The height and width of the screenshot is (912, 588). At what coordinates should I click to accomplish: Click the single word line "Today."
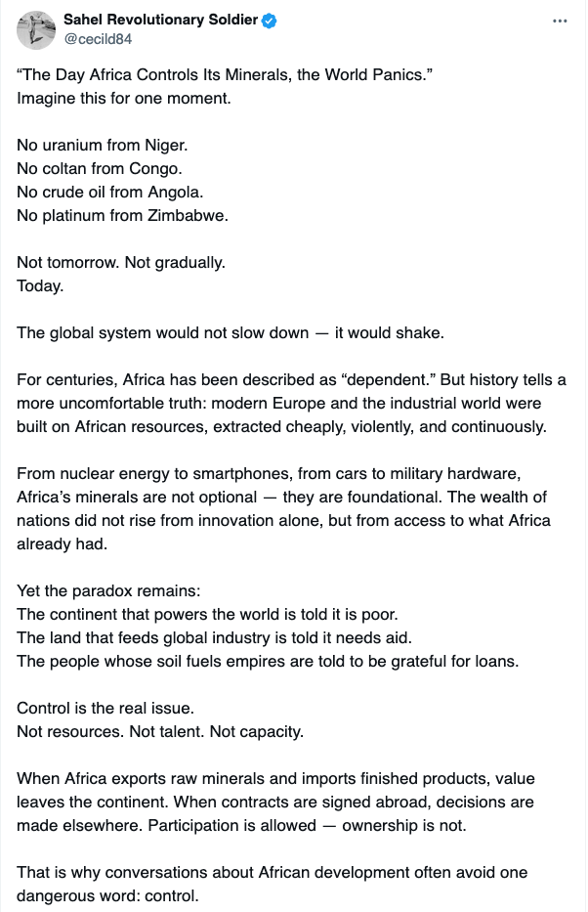(x=40, y=285)
